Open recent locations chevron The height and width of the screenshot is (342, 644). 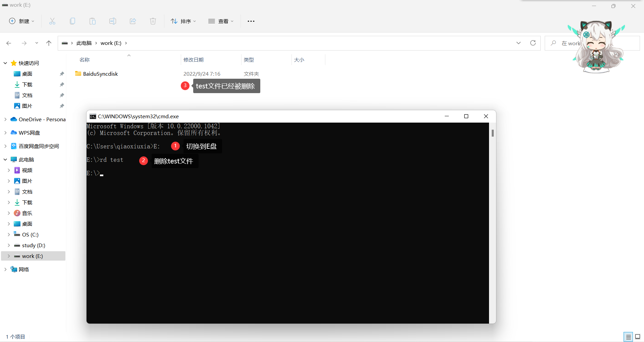coord(37,43)
